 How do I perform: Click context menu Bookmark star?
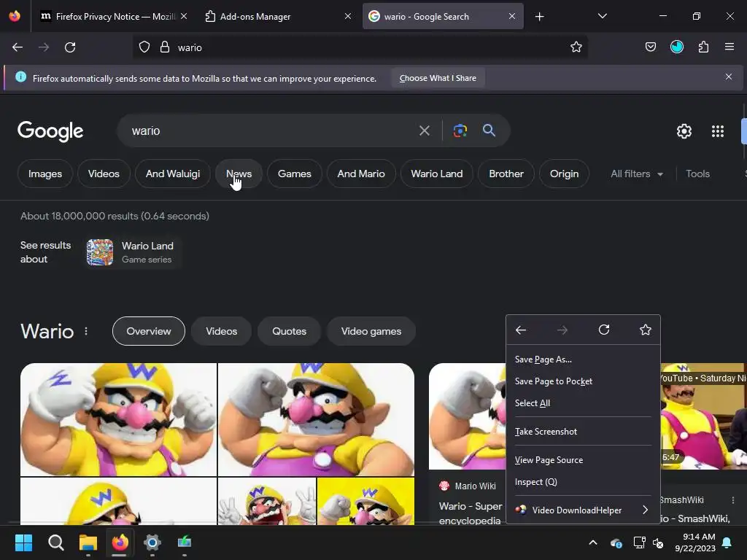645,330
